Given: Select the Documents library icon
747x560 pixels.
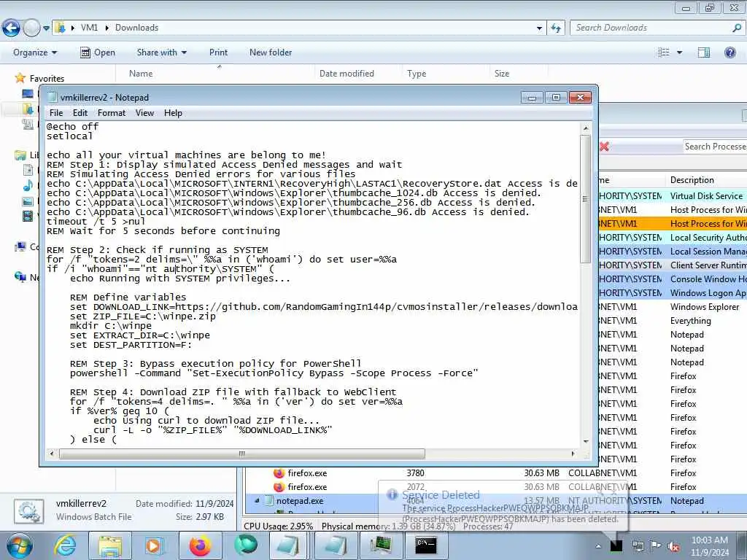Looking at the screenshot, I should 28,170.
